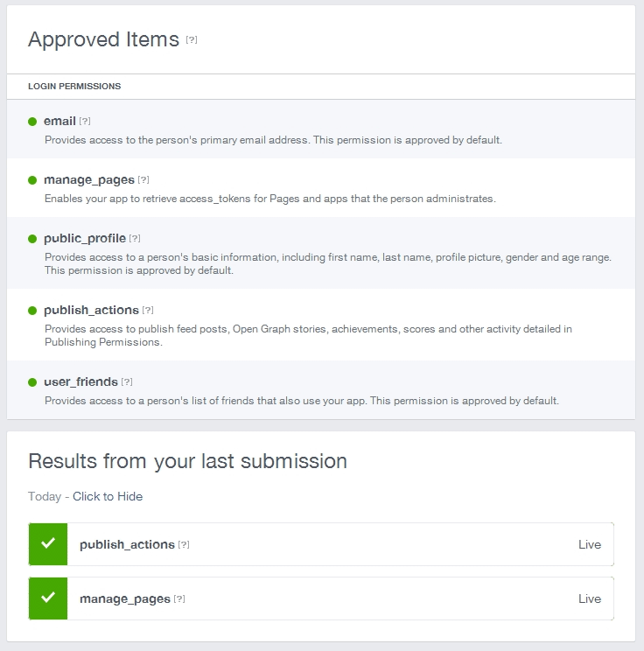Image resolution: width=644 pixels, height=651 pixels.
Task: Select the public_profile permission title
Action: click(x=85, y=238)
